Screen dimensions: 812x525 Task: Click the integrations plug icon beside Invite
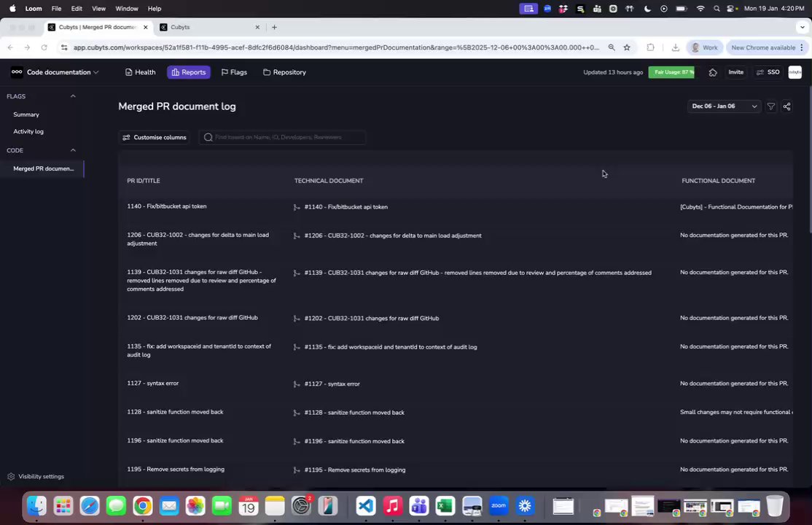713,73
